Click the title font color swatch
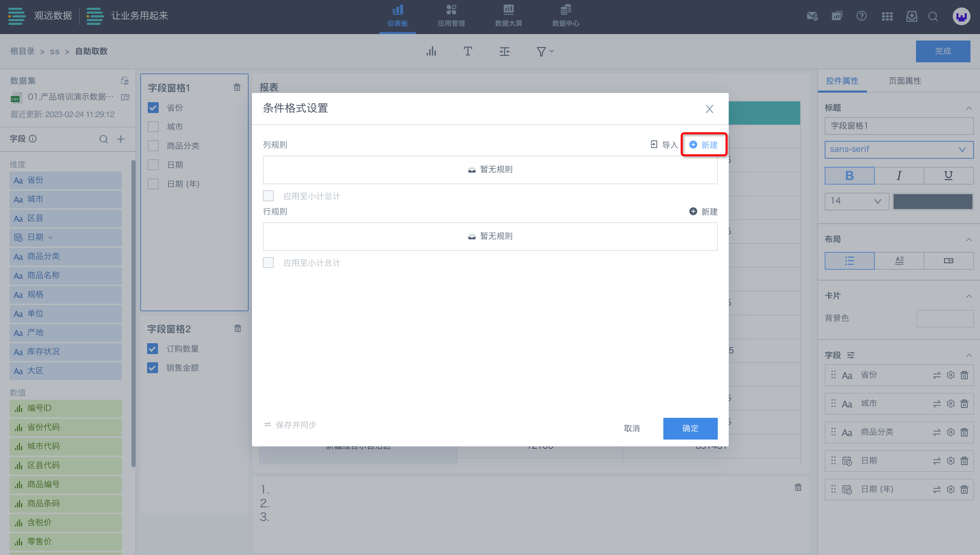The height and width of the screenshot is (555, 980). click(x=932, y=201)
